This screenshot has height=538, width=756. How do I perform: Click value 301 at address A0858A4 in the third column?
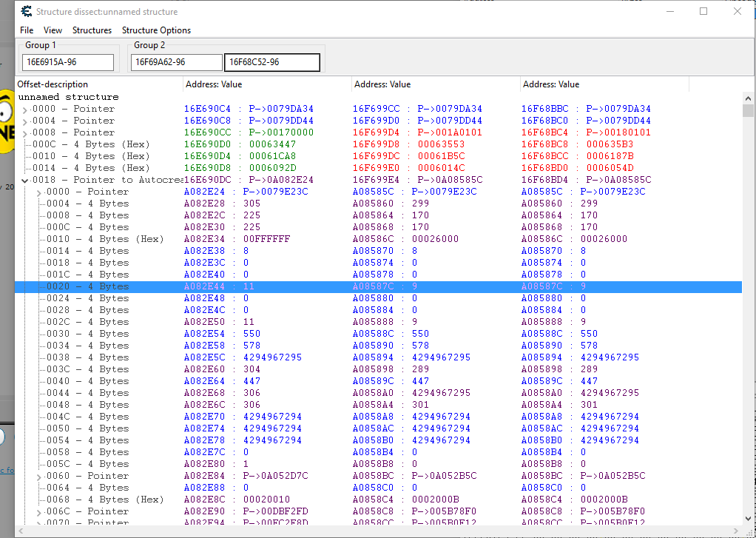(x=589, y=405)
